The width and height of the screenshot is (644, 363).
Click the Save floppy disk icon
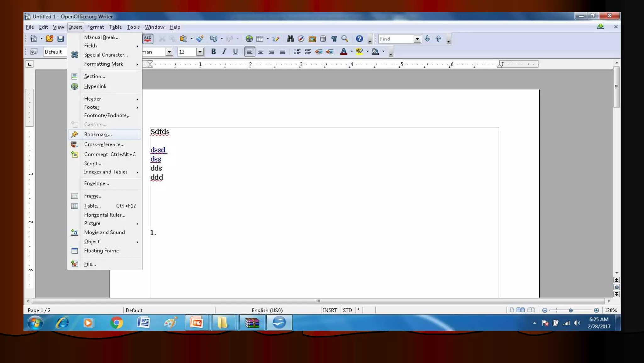pyautogui.click(x=60, y=39)
